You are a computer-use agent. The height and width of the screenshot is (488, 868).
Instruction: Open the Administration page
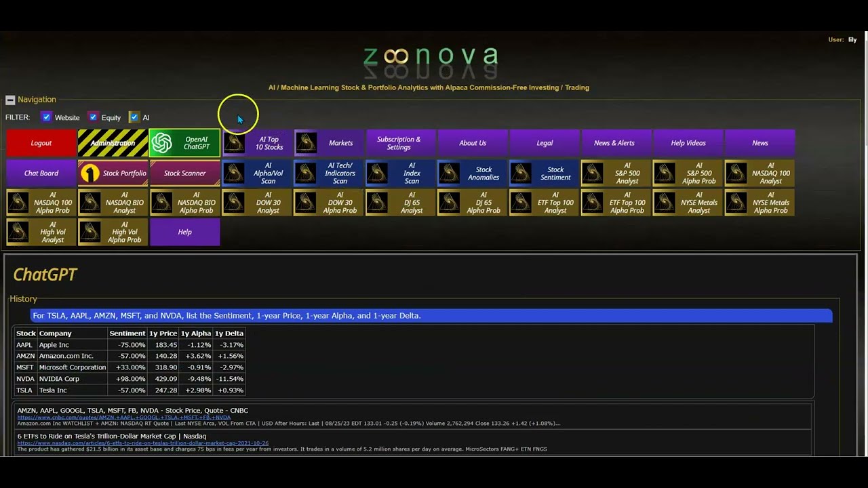[x=113, y=143]
